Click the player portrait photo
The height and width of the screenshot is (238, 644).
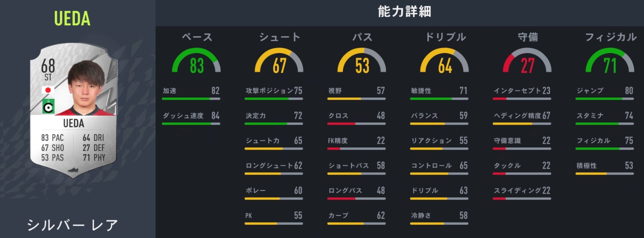point(85,88)
